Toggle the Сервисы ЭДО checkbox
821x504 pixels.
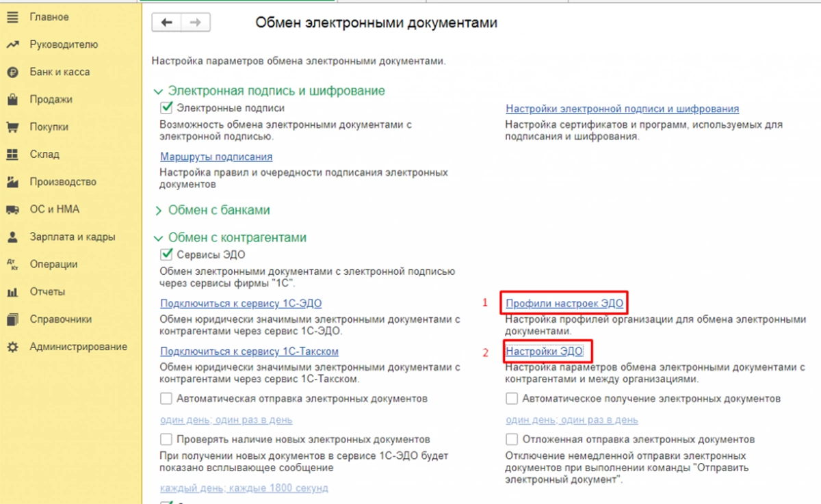166,254
